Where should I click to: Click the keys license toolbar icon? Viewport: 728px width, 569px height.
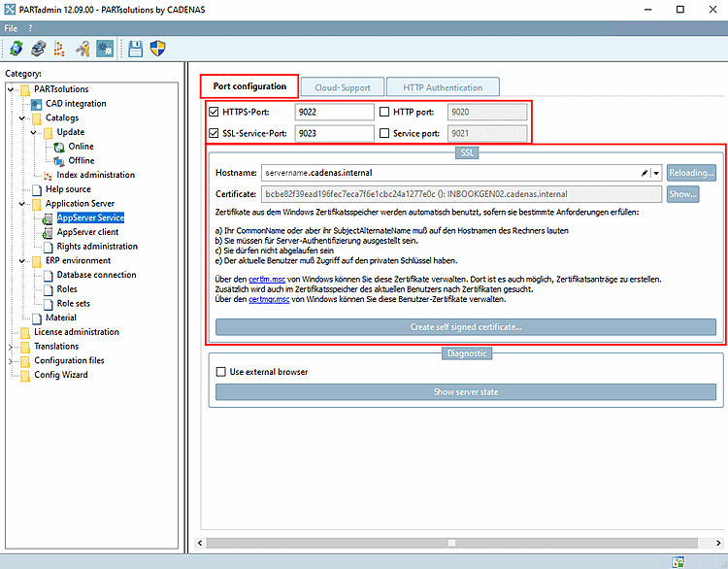(83, 48)
